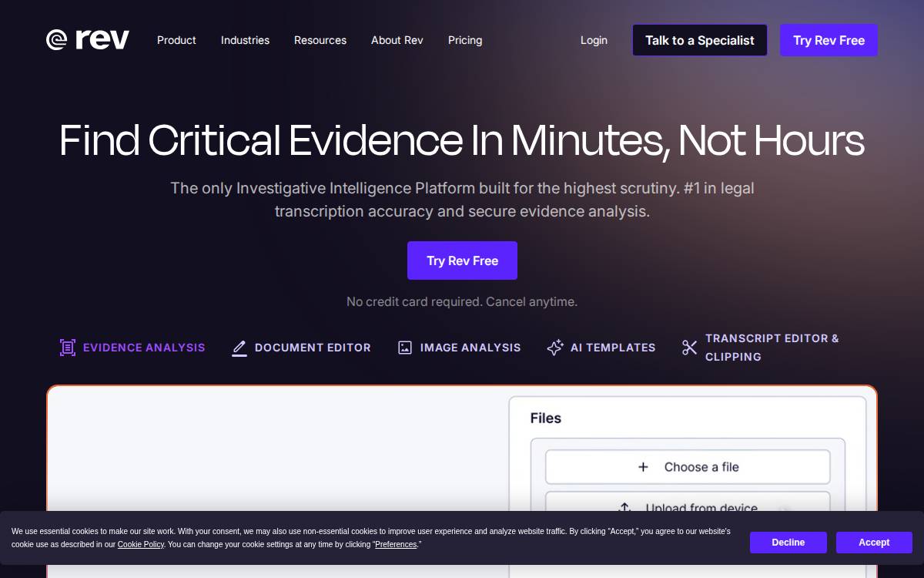Select the Document Editor pencil icon

(x=239, y=348)
